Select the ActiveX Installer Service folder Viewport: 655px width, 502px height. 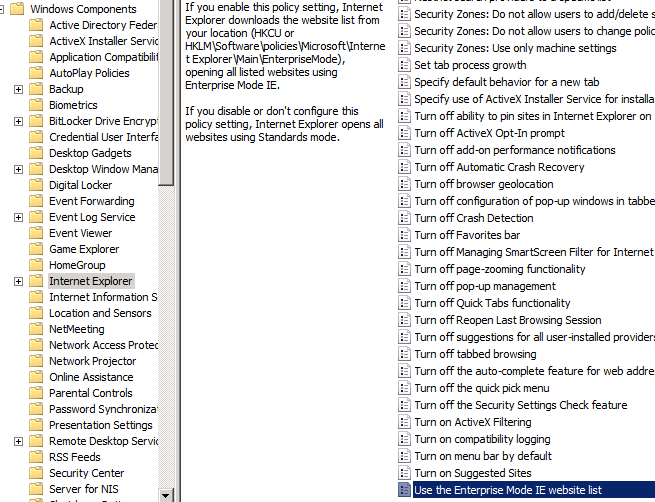click(x=103, y=41)
